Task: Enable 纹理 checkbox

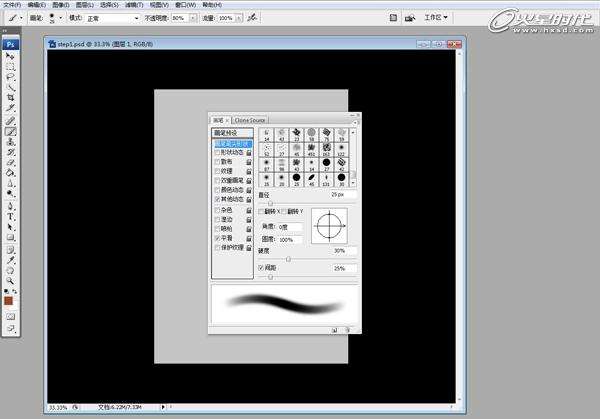Action: (x=217, y=171)
